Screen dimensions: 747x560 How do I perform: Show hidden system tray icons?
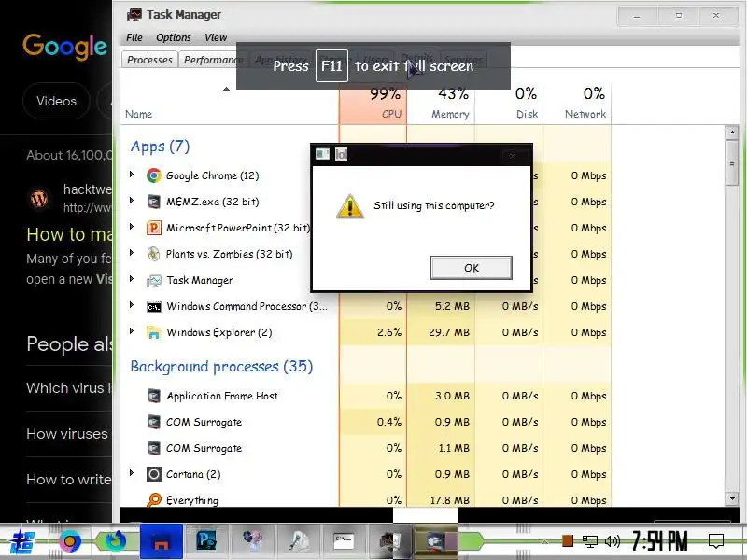pyautogui.click(x=545, y=541)
